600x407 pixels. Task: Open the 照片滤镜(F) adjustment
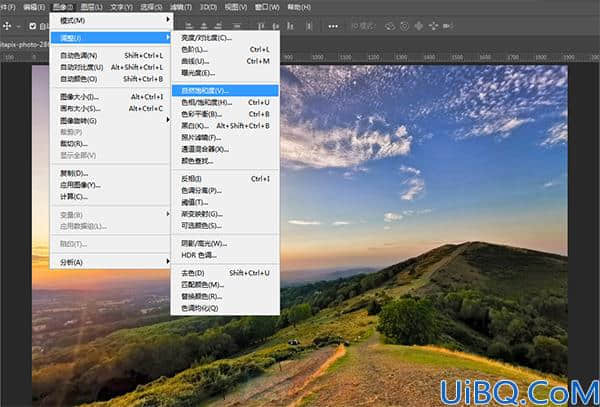225,138
